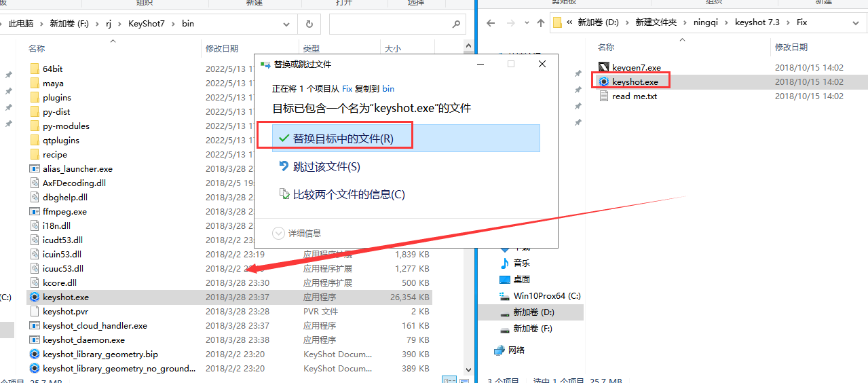
Task: Open 网络 in the navigation pane
Action: pos(516,350)
